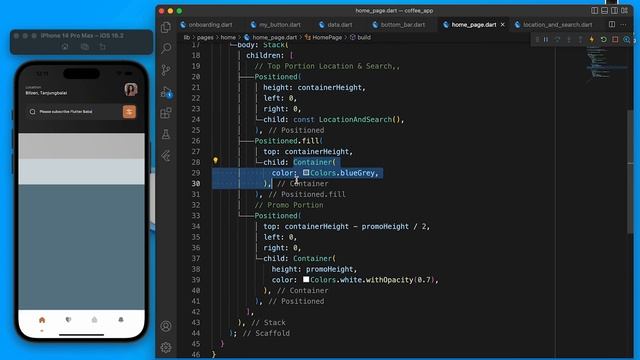Image resolution: width=640 pixels, height=360 pixels.
Task: Show code actions lightbulb on line 28
Action: point(216,160)
